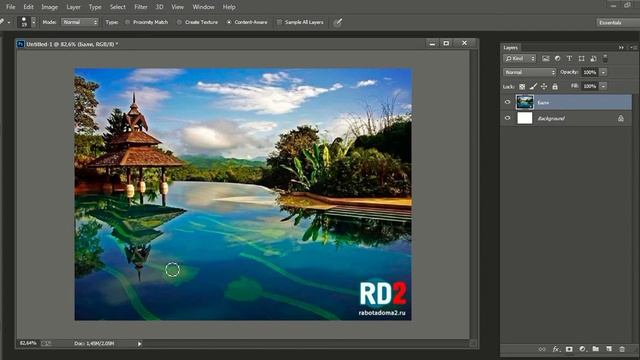Add a layer mask
Image resolution: width=640 pixels, height=360 pixels.
tap(569, 349)
